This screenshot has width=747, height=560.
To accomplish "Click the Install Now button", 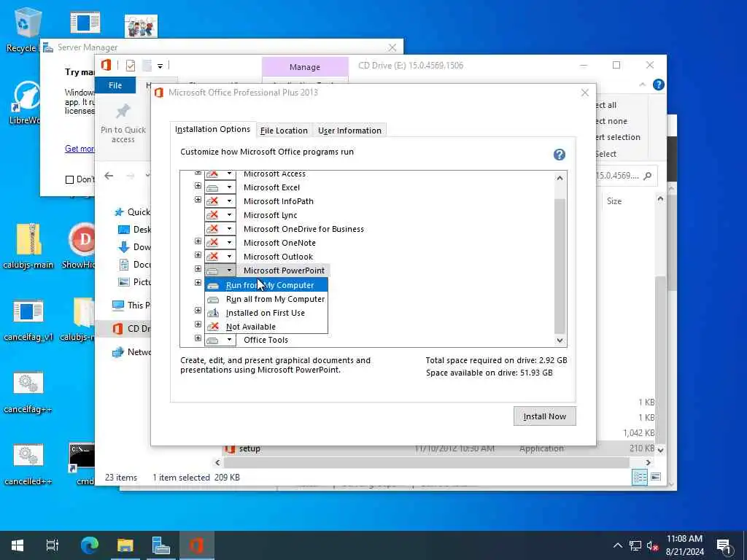I will pos(544,416).
